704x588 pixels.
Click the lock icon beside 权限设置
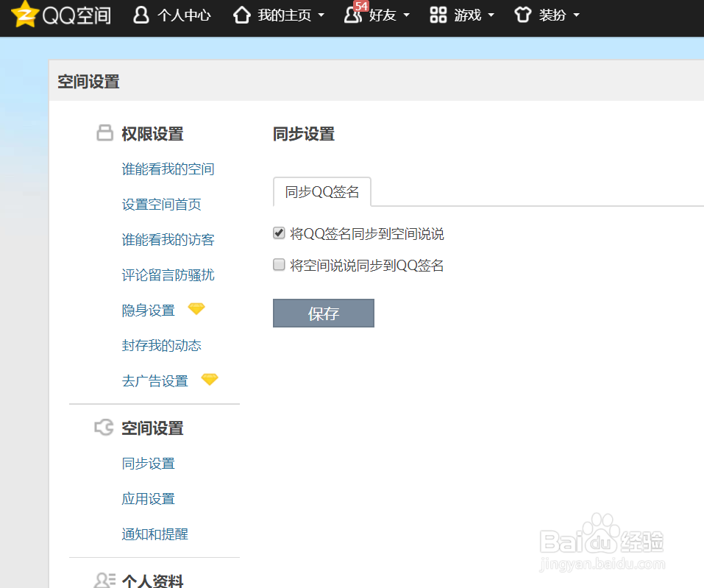coord(102,133)
